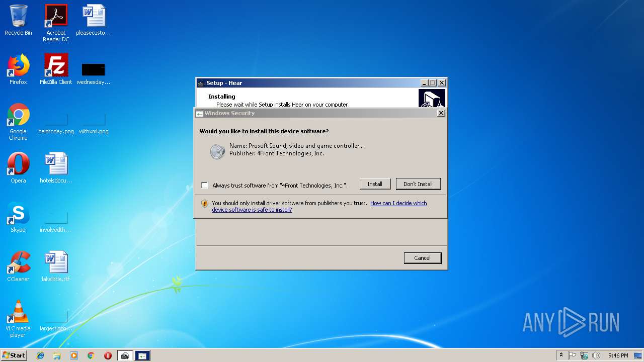Open FileZilla Client shortcut
Screen dimensions: 644x362
click(56, 69)
